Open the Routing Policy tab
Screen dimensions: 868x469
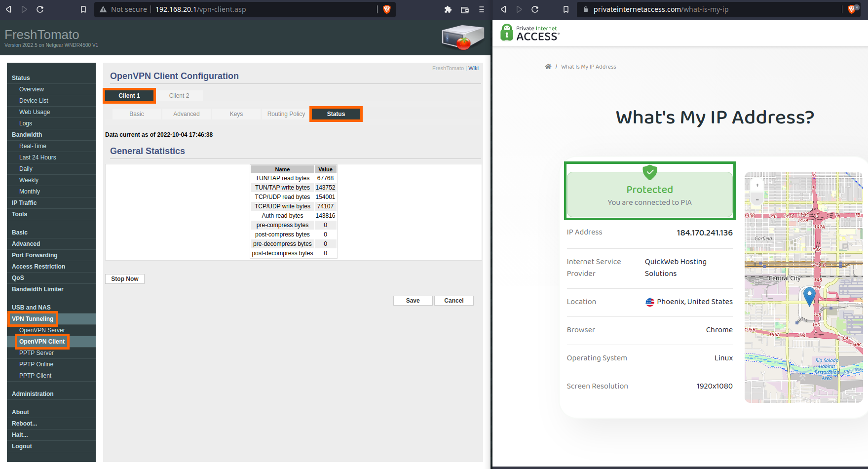(286, 114)
